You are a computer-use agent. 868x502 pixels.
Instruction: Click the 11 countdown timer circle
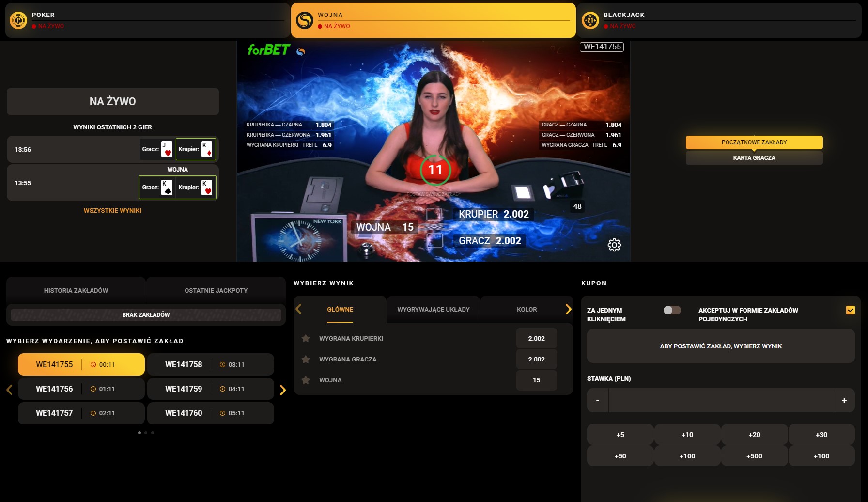(435, 170)
